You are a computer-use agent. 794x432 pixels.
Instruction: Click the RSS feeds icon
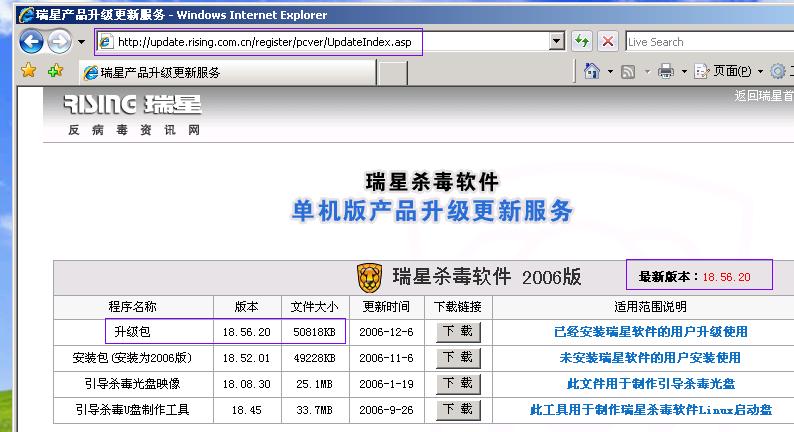tap(628, 72)
